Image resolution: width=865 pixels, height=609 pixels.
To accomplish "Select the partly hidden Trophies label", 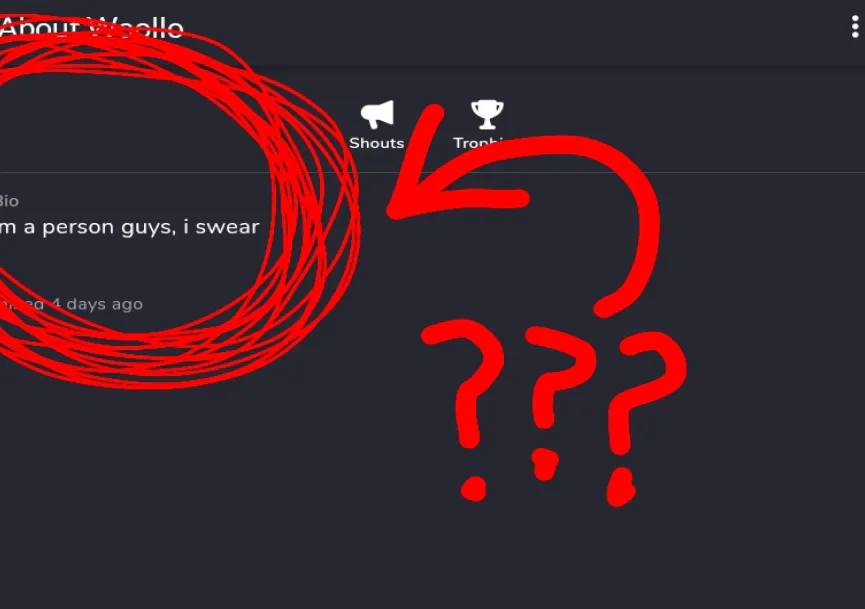I will tap(479, 143).
